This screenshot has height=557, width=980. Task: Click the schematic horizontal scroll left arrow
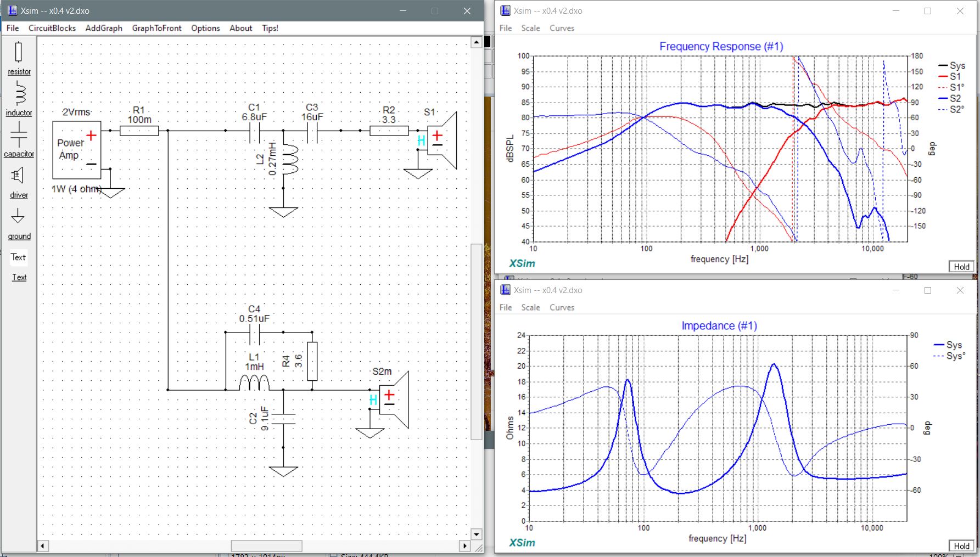43,546
